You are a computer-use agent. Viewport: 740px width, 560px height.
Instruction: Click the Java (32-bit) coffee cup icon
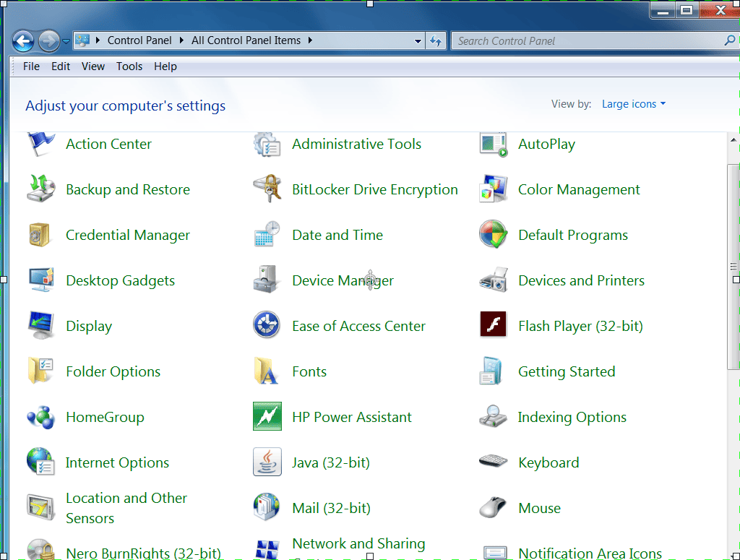(x=267, y=462)
